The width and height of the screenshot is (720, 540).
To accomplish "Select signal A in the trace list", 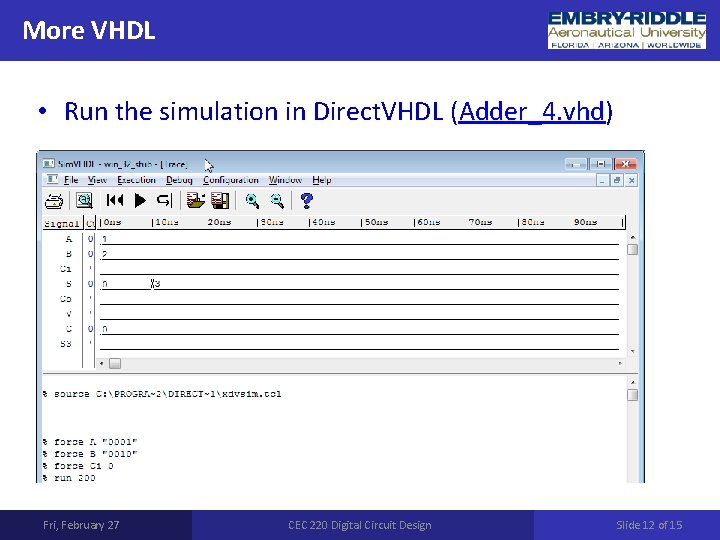I will click(68, 239).
